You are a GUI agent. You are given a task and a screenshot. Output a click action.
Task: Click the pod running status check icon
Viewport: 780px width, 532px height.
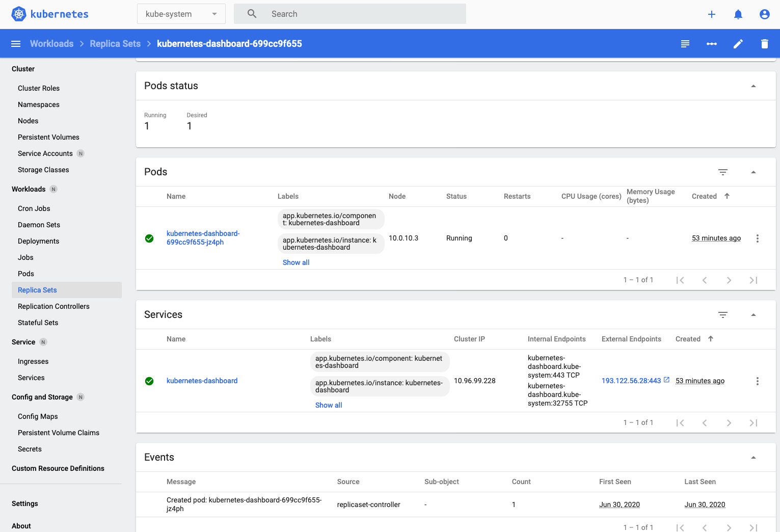(149, 238)
